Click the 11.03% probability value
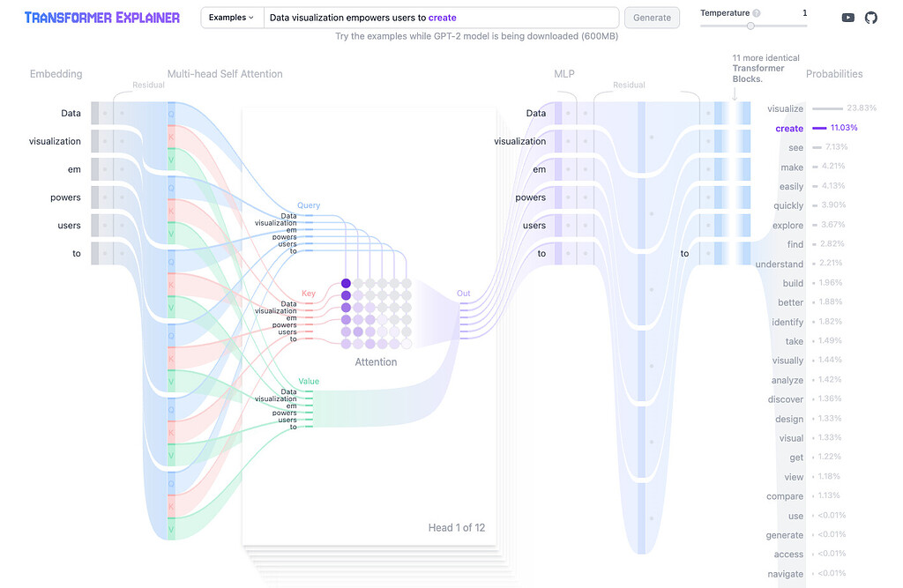The width and height of the screenshot is (903, 588). pos(844,127)
